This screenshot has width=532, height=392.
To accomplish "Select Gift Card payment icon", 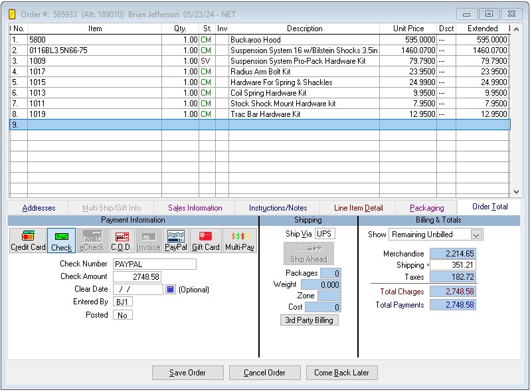I will pyautogui.click(x=205, y=241).
